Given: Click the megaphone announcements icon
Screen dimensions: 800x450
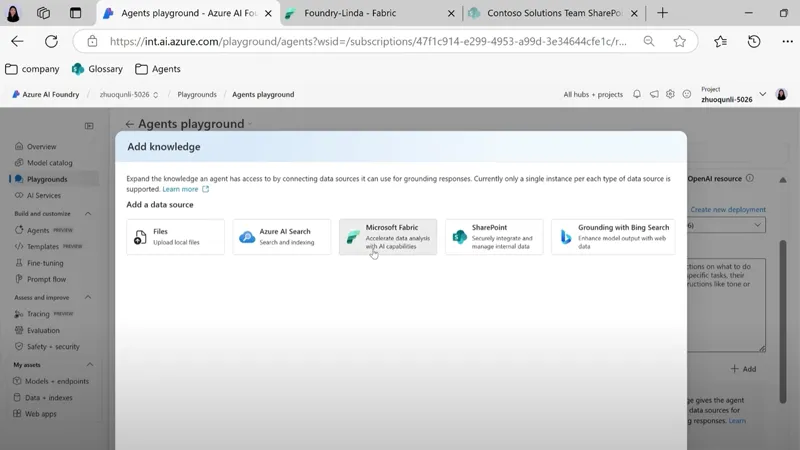Looking at the screenshot, I should [x=654, y=94].
